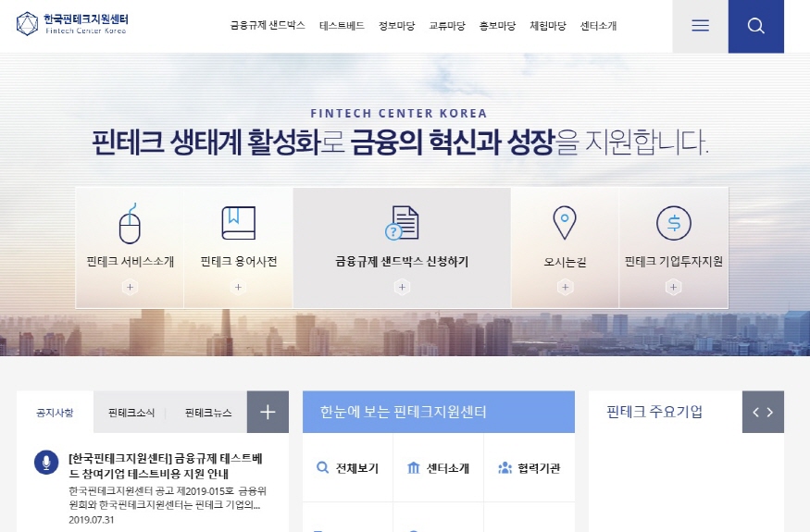Click the map pin icon for 오시는길
The height and width of the screenshot is (532, 810).
(x=565, y=223)
